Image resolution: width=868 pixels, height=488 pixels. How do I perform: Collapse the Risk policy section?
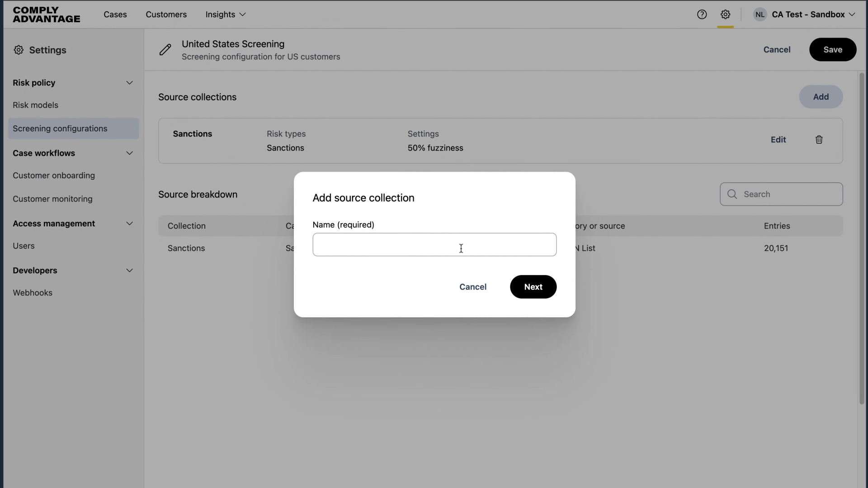pos(130,83)
